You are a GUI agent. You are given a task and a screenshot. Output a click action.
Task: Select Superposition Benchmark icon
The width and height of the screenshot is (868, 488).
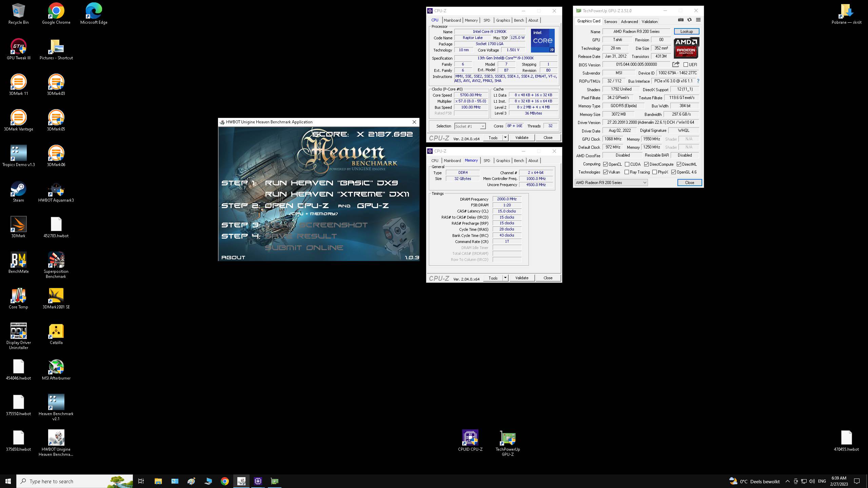click(56, 265)
